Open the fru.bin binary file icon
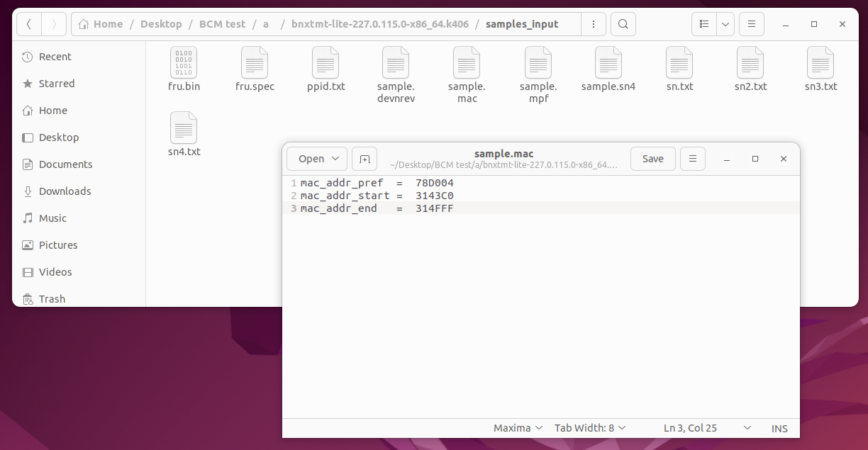This screenshot has height=450, width=868. (184, 63)
